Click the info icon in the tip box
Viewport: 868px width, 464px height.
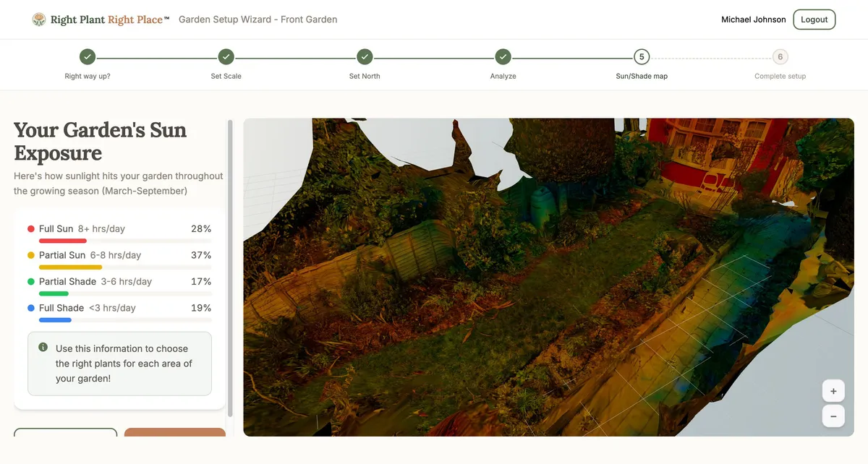tap(43, 346)
